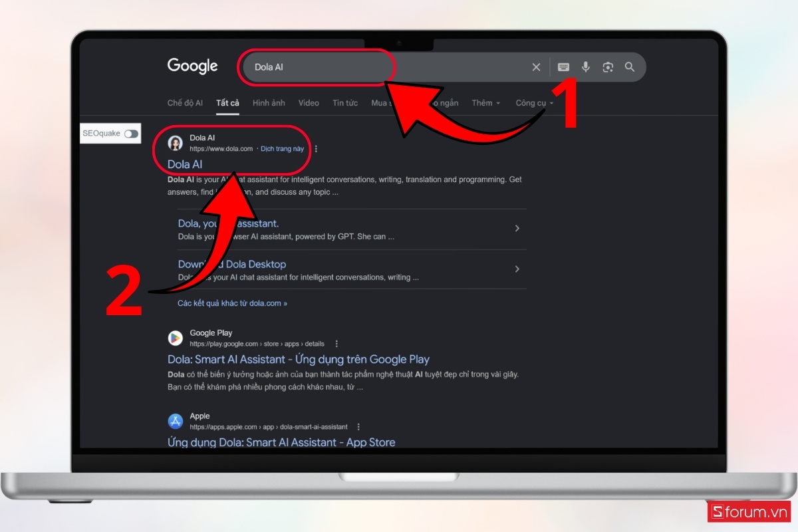Expand the Thêm dropdown
Image resolution: width=798 pixels, height=532 pixels.
coord(486,103)
